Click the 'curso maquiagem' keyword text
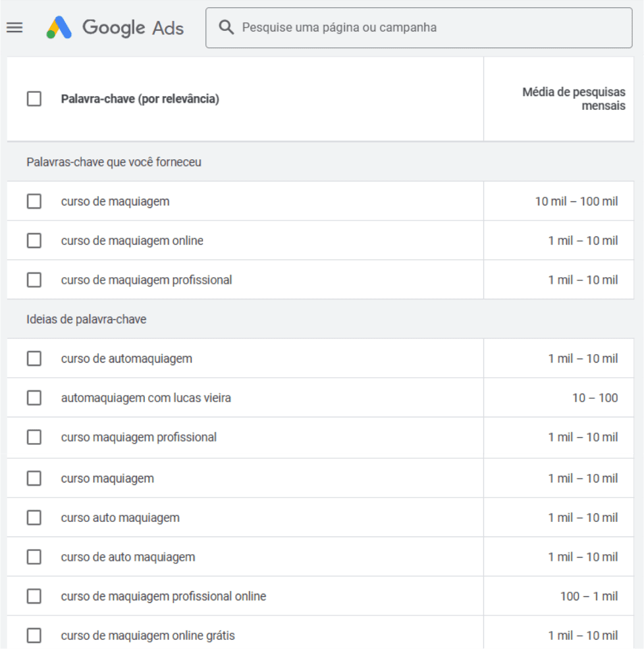The image size is (644, 649). pos(107,479)
